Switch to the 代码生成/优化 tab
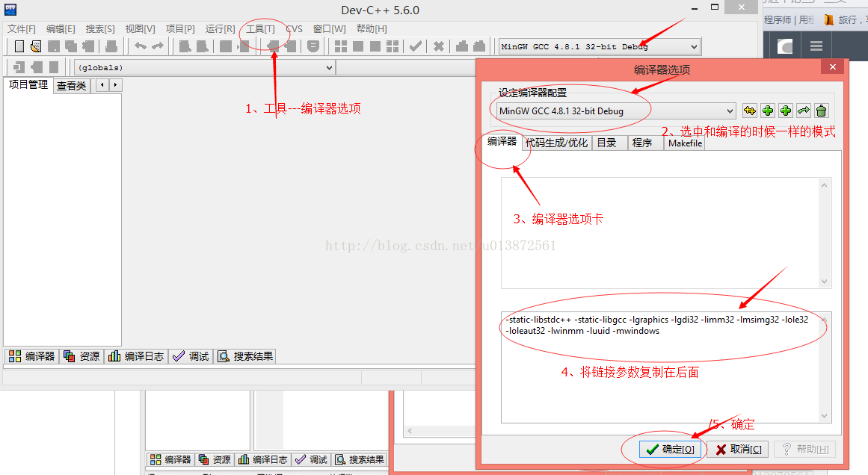Screen dimensions: 868x475 [556, 143]
